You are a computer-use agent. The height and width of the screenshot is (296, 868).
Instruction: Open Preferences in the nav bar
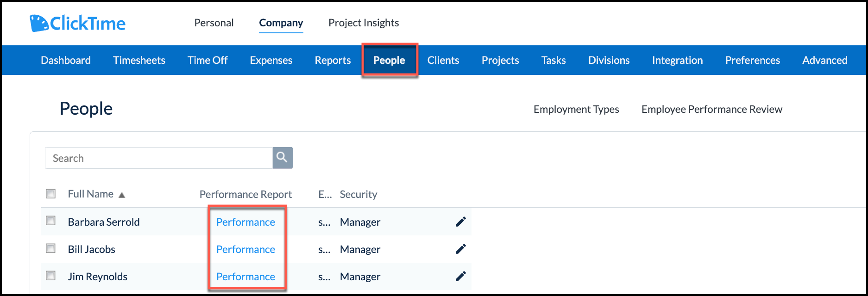[753, 60]
